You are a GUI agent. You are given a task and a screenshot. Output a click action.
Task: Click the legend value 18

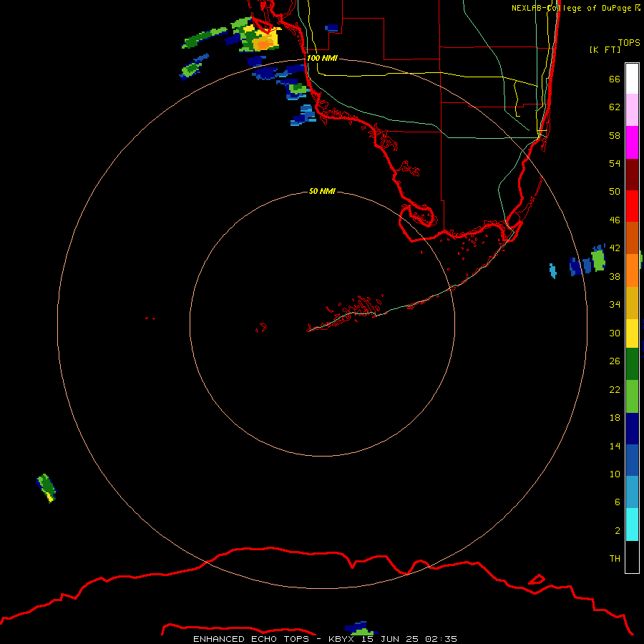pyautogui.click(x=615, y=418)
